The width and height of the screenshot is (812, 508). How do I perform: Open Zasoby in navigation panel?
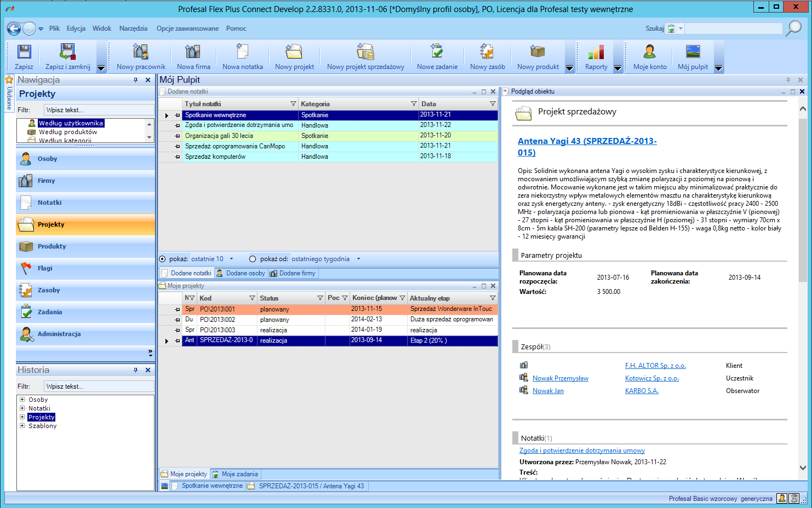pyautogui.click(x=85, y=290)
